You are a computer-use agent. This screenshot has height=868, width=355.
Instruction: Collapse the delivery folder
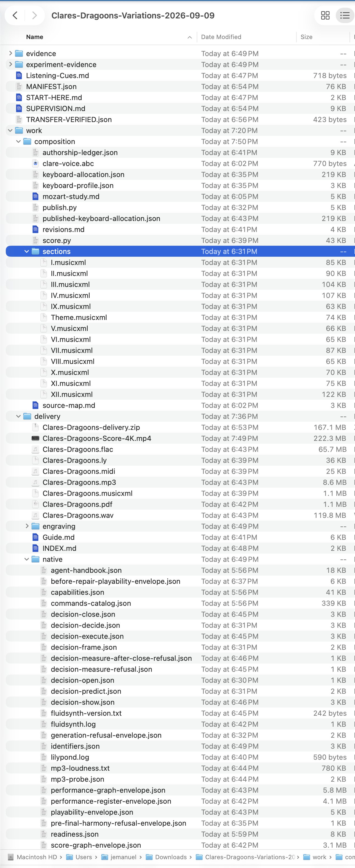pos(18,416)
